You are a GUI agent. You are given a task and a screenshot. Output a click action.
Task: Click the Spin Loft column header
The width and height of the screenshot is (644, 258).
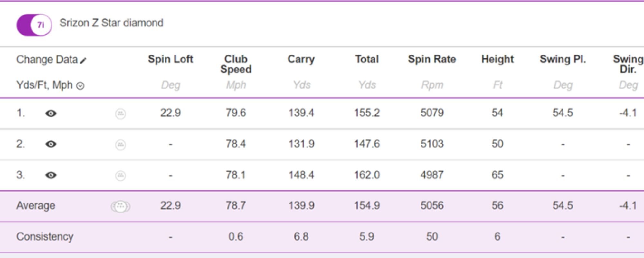coord(170,59)
